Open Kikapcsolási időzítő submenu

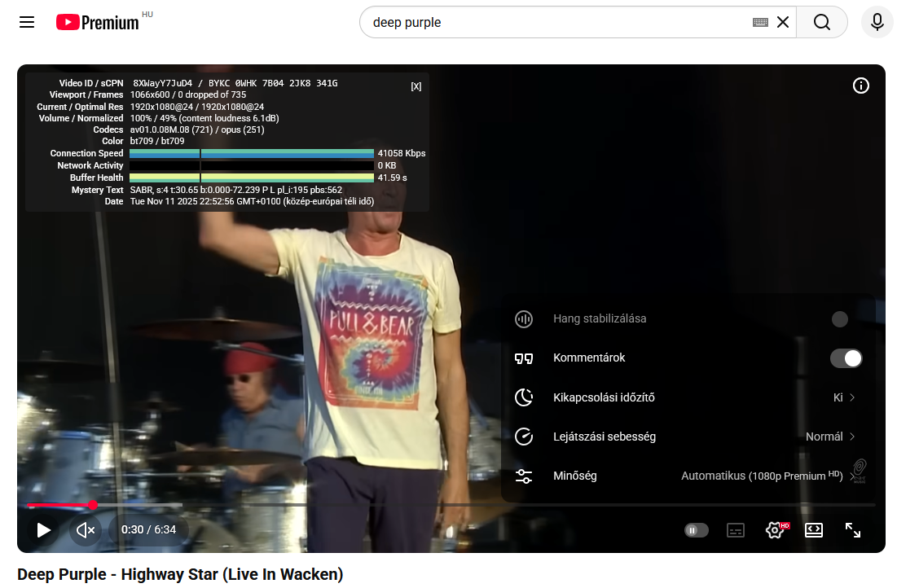tap(688, 397)
